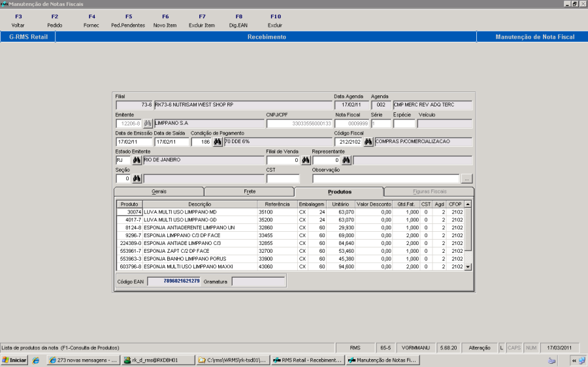Open the Windows Iniciar start button
Image resolution: width=588 pixels, height=367 pixels.
(x=14, y=360)
